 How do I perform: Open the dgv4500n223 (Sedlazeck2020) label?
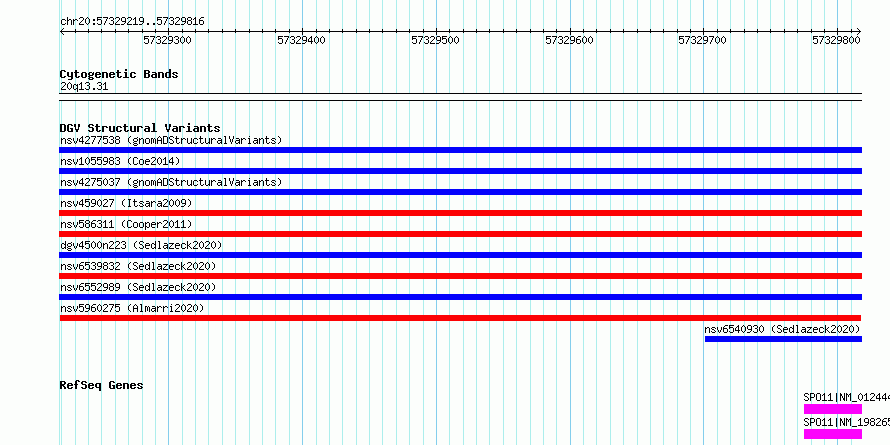pyautogui.click(x=141, y=245)
